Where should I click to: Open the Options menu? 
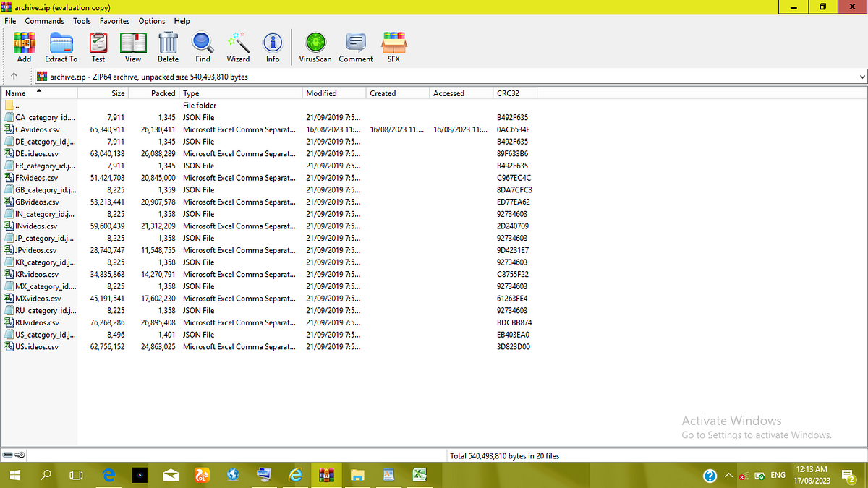point(152,21)
